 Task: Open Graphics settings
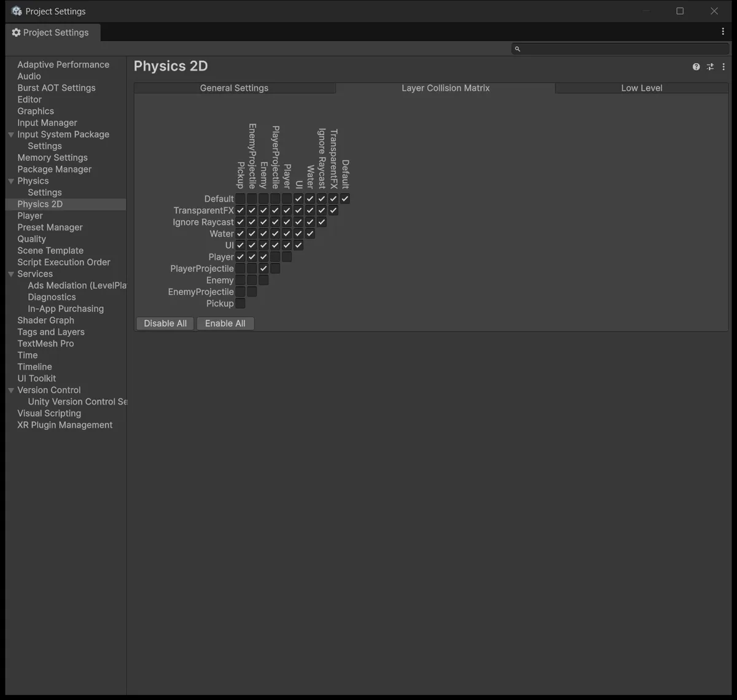[36, 111]
